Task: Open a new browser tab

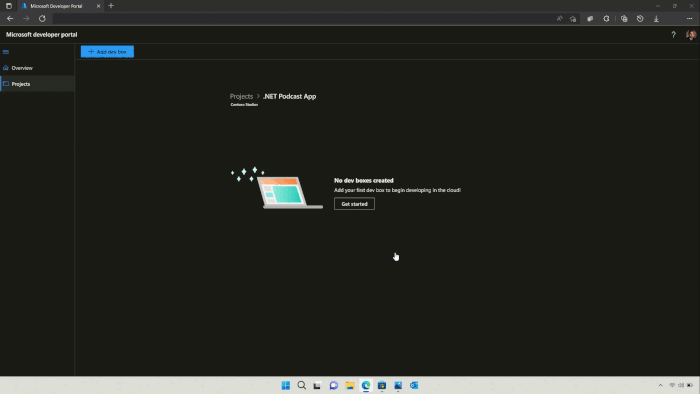Action: coord(111,6)
